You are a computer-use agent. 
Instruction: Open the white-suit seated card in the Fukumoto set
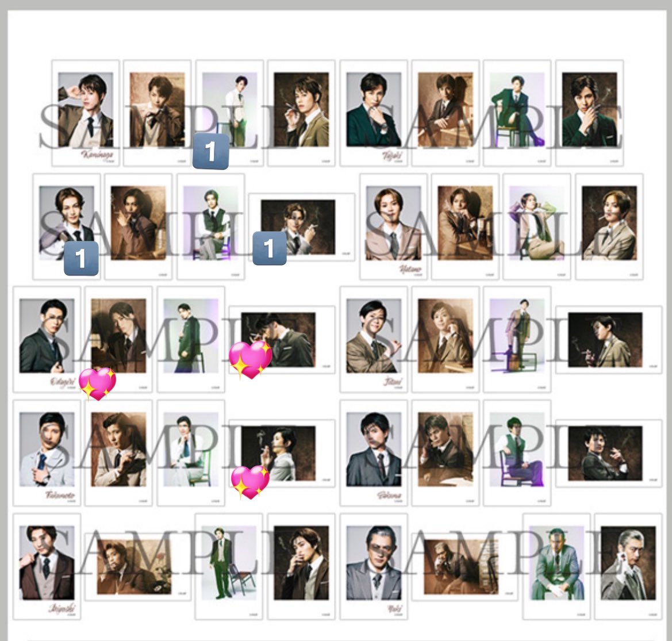191,453
